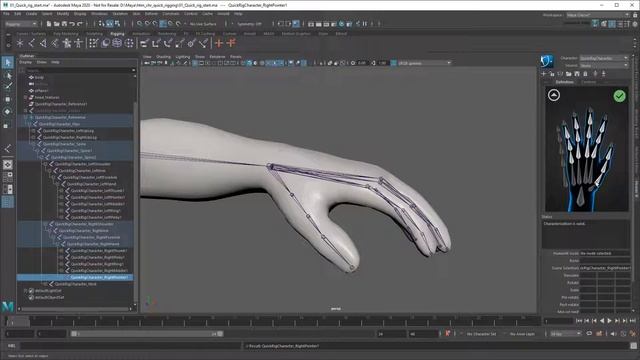Activate the Move tool in toolbox

8,99
